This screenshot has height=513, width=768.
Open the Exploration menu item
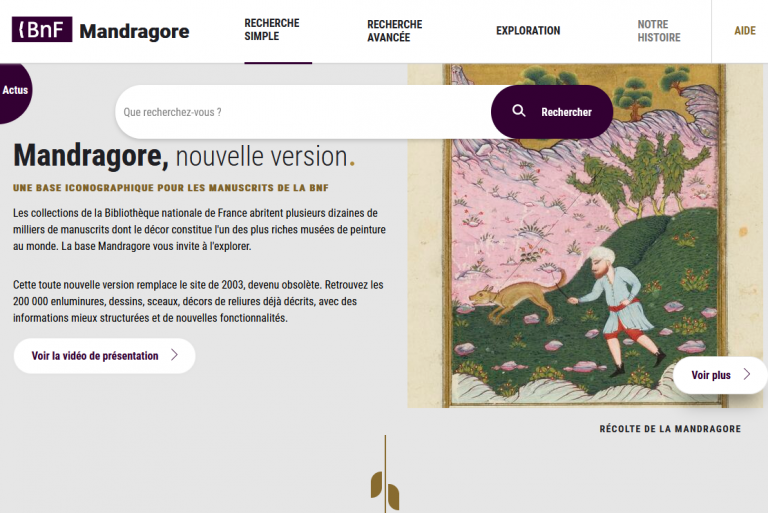pyautogui.click(x=528, y=30)
